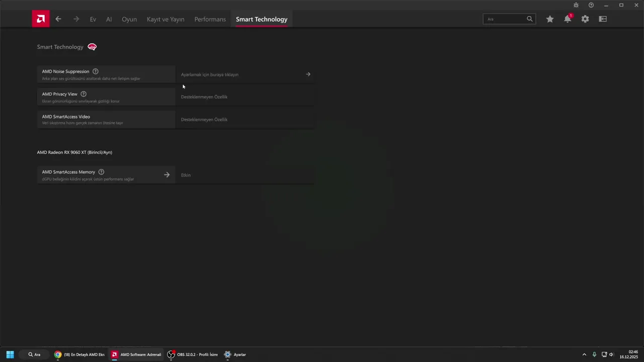The height and width of the screenshot is (362, 644).
Task: Click the AMD SmartAccess Video label
Action: 66,117
